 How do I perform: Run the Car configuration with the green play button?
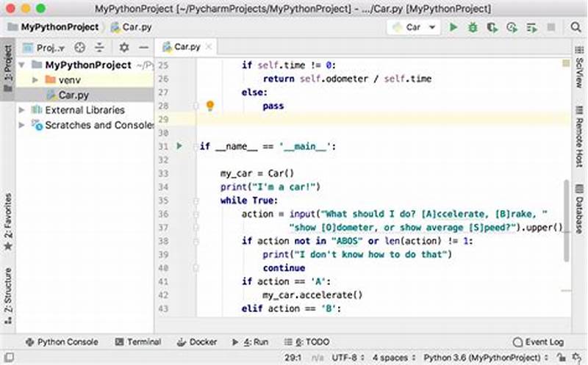[x=453, y=27]
